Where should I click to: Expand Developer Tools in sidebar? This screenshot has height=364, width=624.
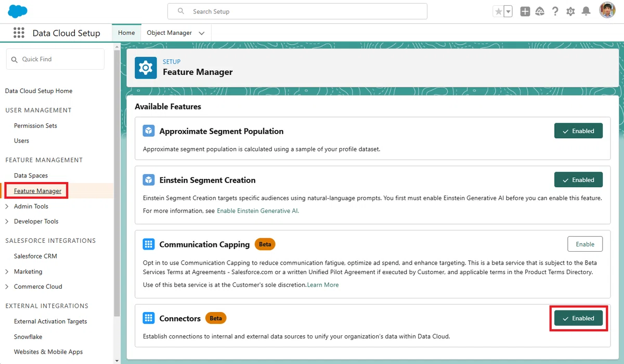7,222
